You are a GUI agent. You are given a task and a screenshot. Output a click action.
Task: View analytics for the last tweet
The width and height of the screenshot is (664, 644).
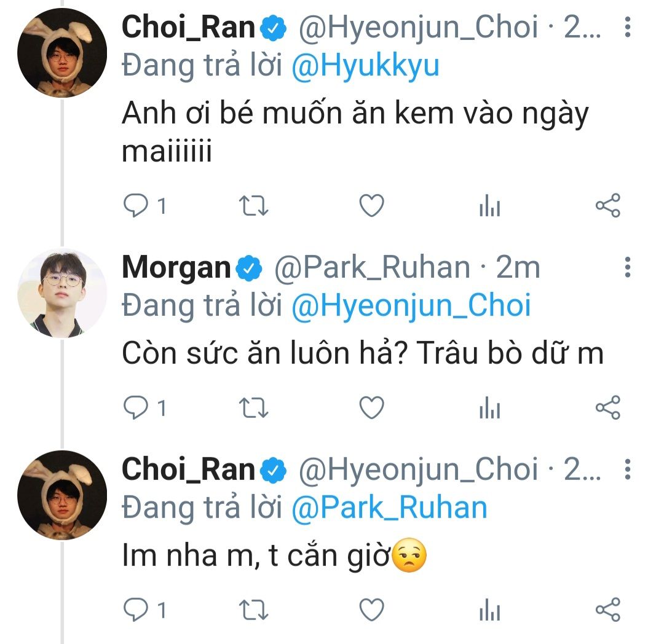[x=489, y=610]
